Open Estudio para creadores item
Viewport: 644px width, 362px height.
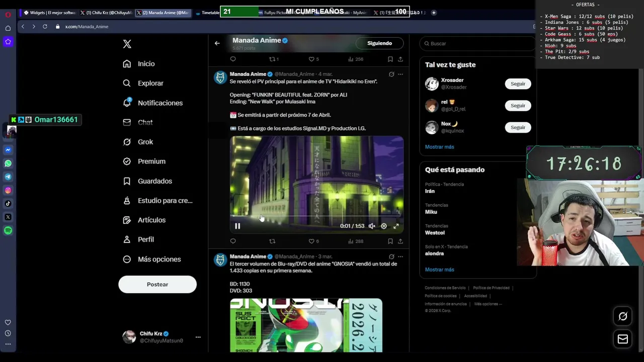coord(157,201)
